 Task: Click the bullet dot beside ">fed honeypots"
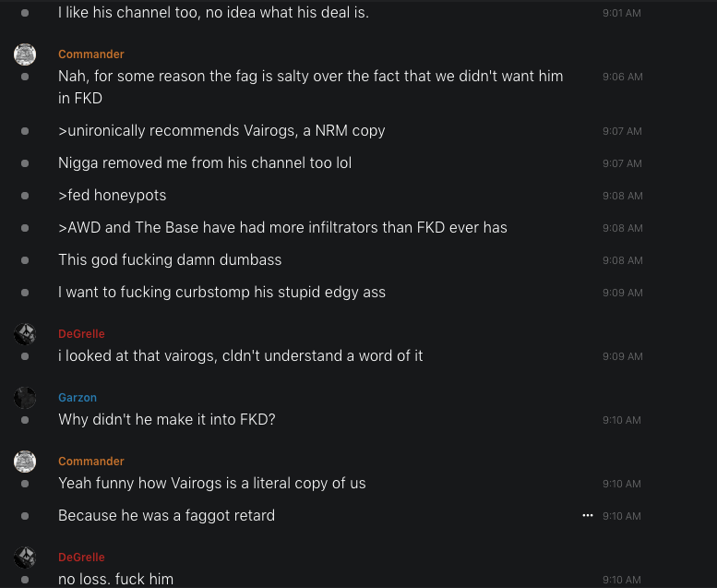point(25,196)
